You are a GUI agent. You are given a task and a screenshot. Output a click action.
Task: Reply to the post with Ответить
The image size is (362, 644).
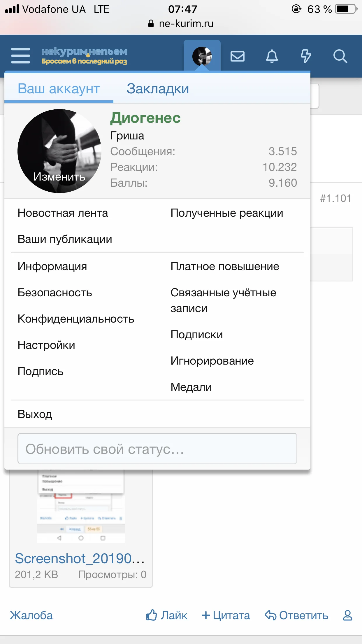pyautogui.click(x=296, y=615)
